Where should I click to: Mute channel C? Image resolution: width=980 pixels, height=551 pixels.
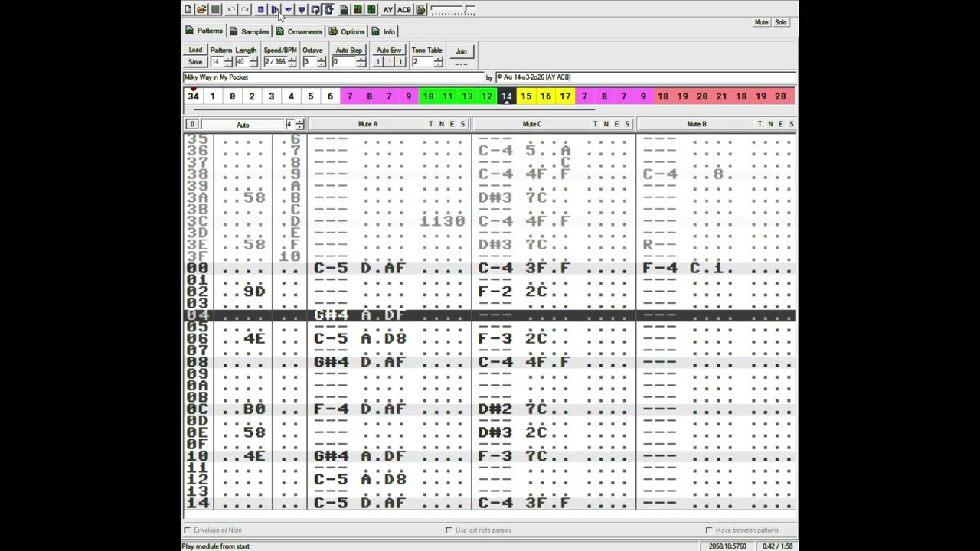[532, 124]
